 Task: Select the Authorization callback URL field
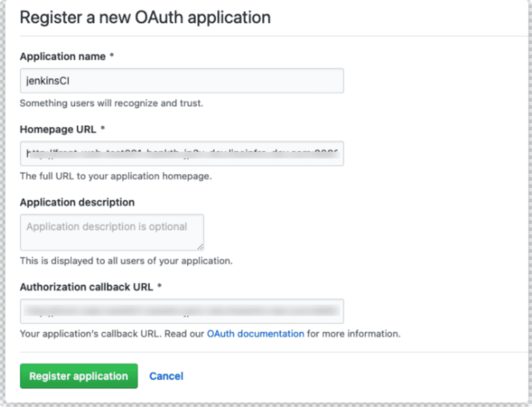click(x=182, y=311)
